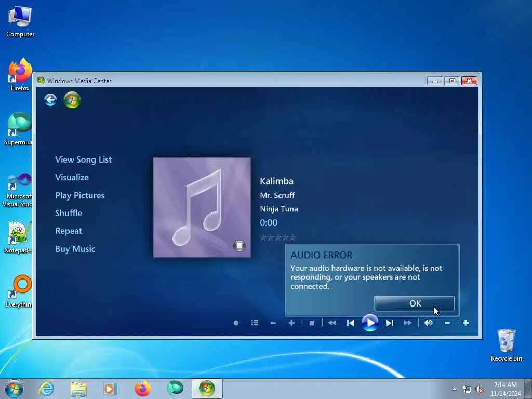The image size is (532, 399).
Task: Select the Notepad++ desktop shortcut
Action: [x=18, y=237]
